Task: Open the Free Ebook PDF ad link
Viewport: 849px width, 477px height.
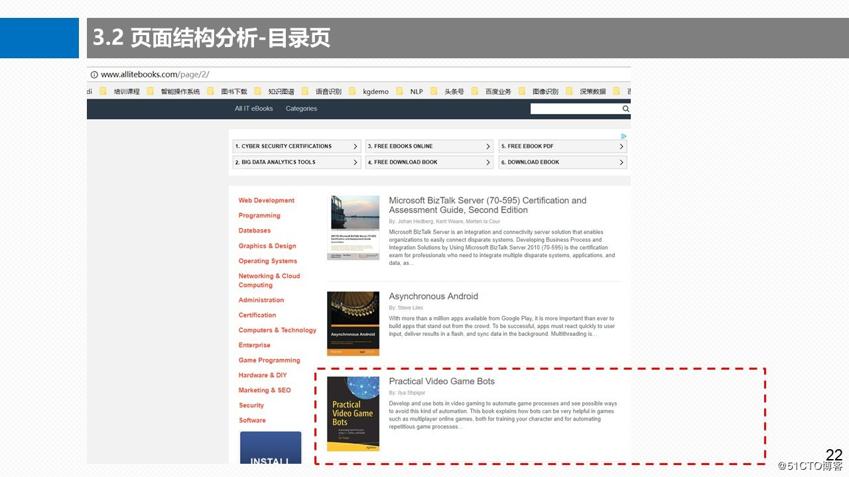Action: pyautogui.click(x=563, y=146)
